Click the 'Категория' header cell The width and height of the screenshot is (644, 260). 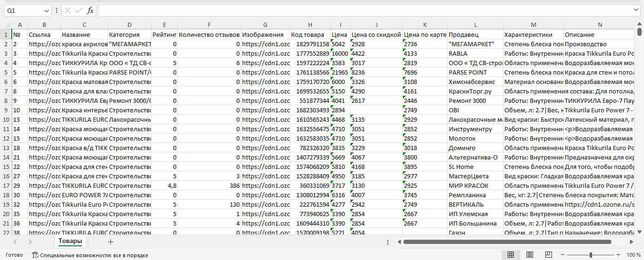[x=130, y=34]
